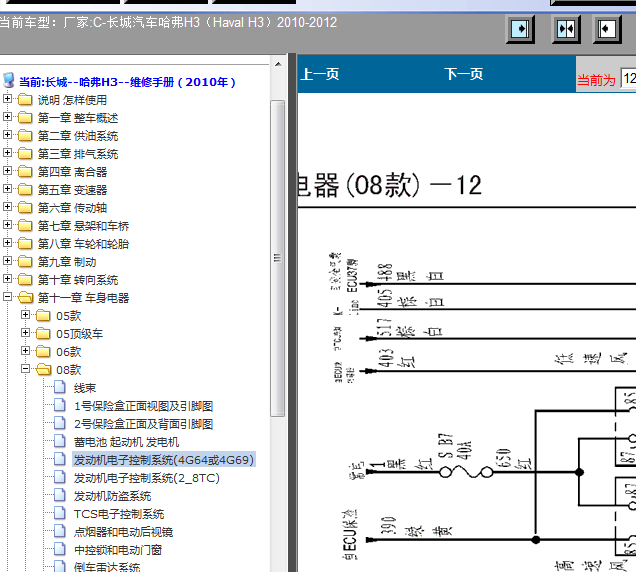Select 第八章 车轮和轮胎 chapter label
The height and width of the screenshot is (572, 636).
click(83, 243)
